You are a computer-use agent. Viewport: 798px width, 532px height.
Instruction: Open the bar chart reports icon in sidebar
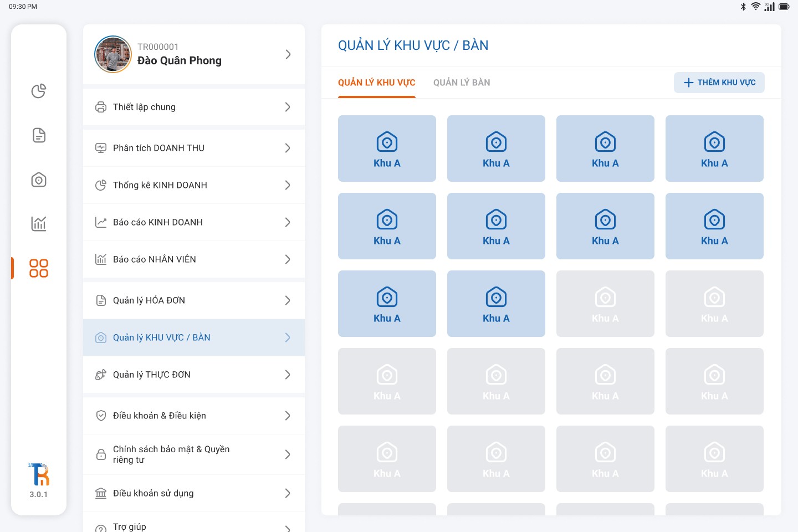39,224
